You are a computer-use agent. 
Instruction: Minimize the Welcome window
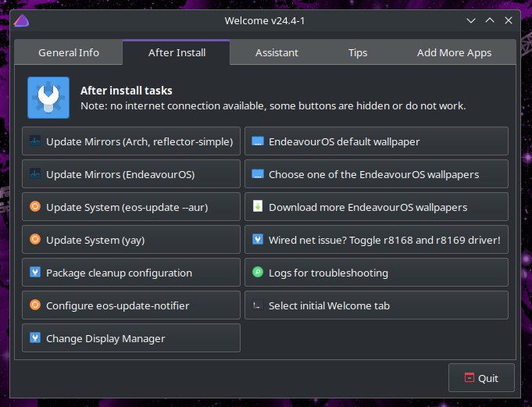point(471,20)
